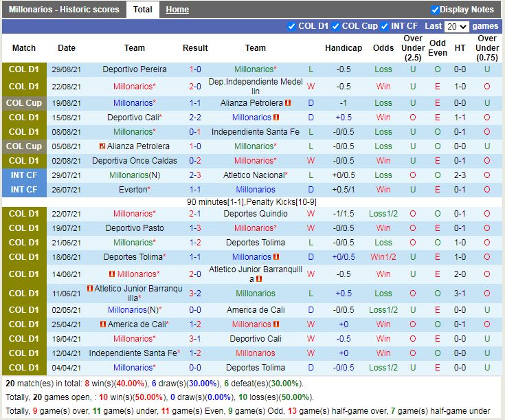Click the Everton team name on 26/07/21
The image size is (505, 420).
tap(133, 190)
